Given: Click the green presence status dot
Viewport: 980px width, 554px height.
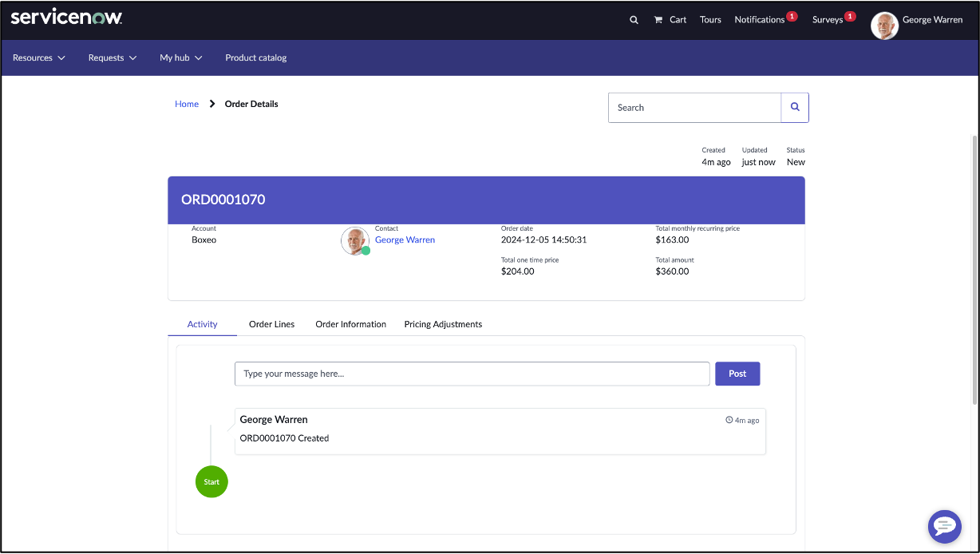Looking at the screenshot, I should pos(366,251).
